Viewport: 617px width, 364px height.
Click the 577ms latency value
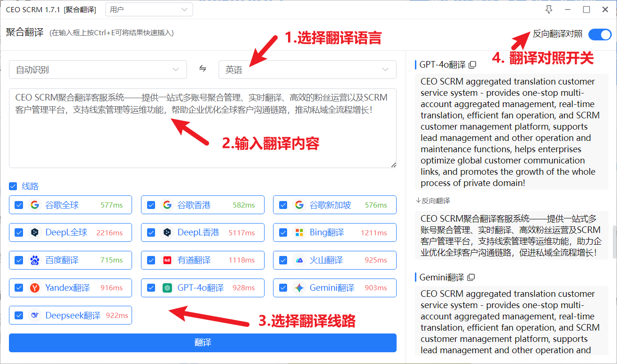111,205
